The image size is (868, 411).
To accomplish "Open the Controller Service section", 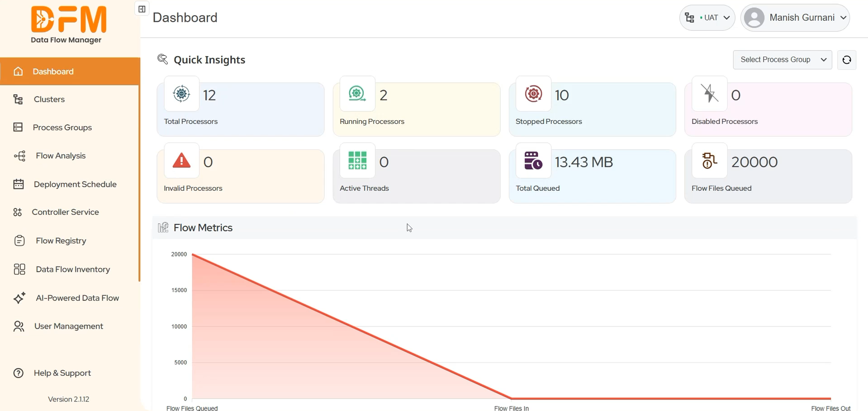I will coord(66,212).
